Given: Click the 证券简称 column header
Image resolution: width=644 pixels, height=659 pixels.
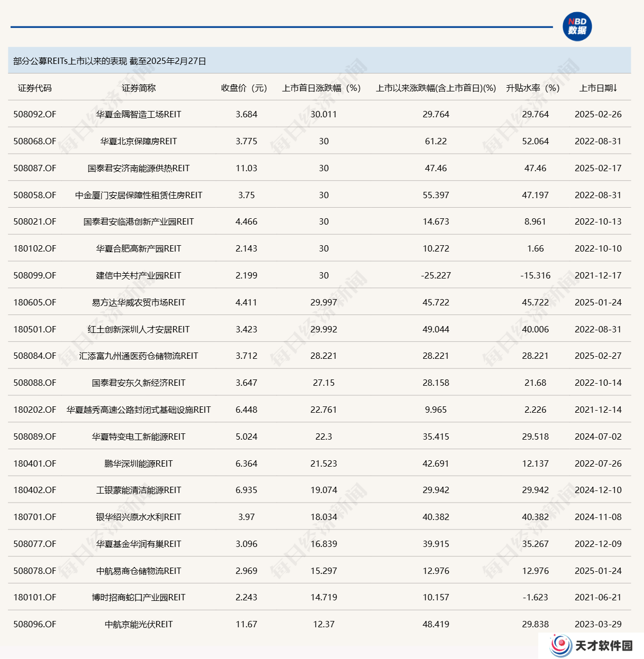Looking at the screenshot, I should (x=139, y=88).
